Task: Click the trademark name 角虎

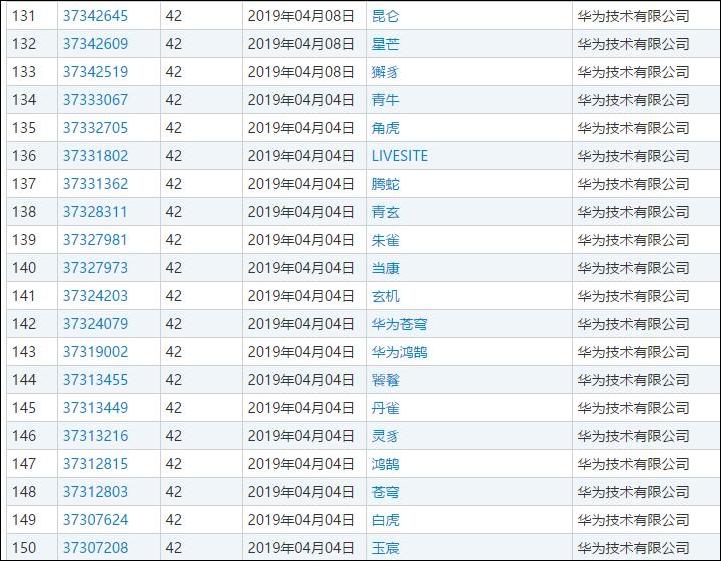Action: click(x=385, y=128)
